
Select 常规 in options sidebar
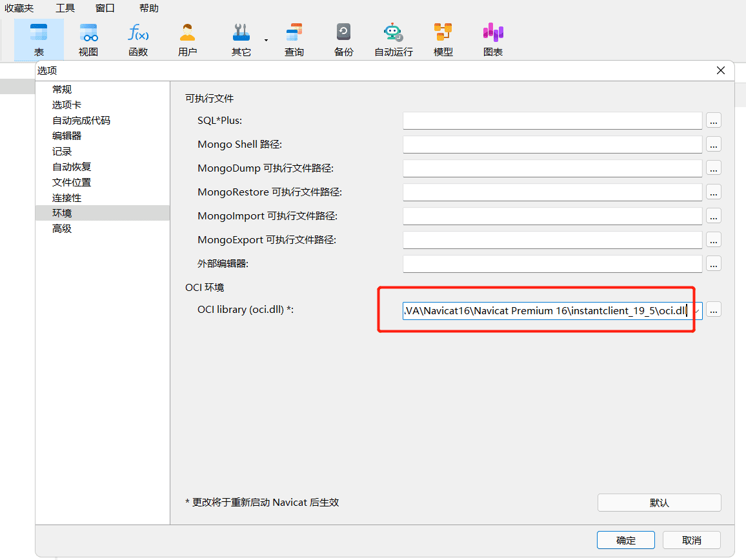point(62,90)
